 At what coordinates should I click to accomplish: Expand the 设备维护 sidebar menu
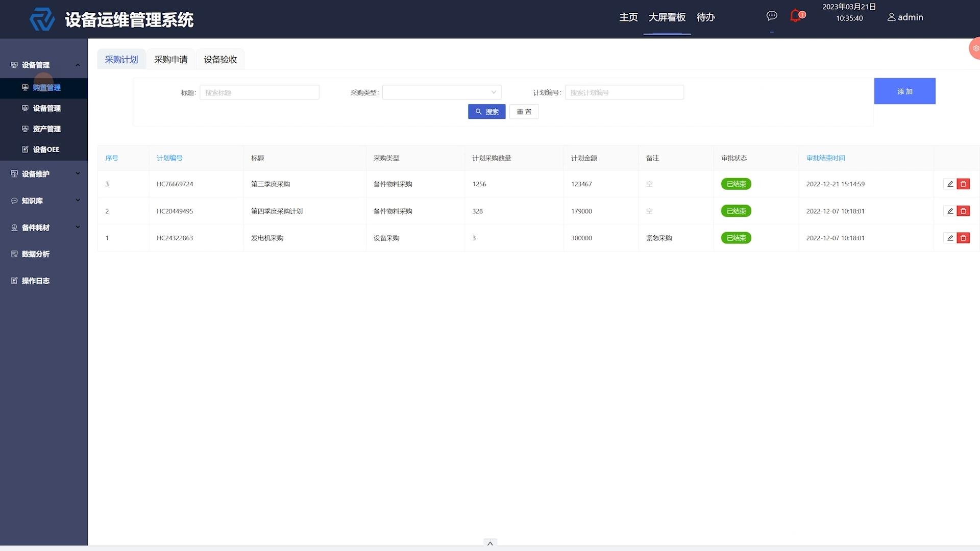click(x=44, y=174)
